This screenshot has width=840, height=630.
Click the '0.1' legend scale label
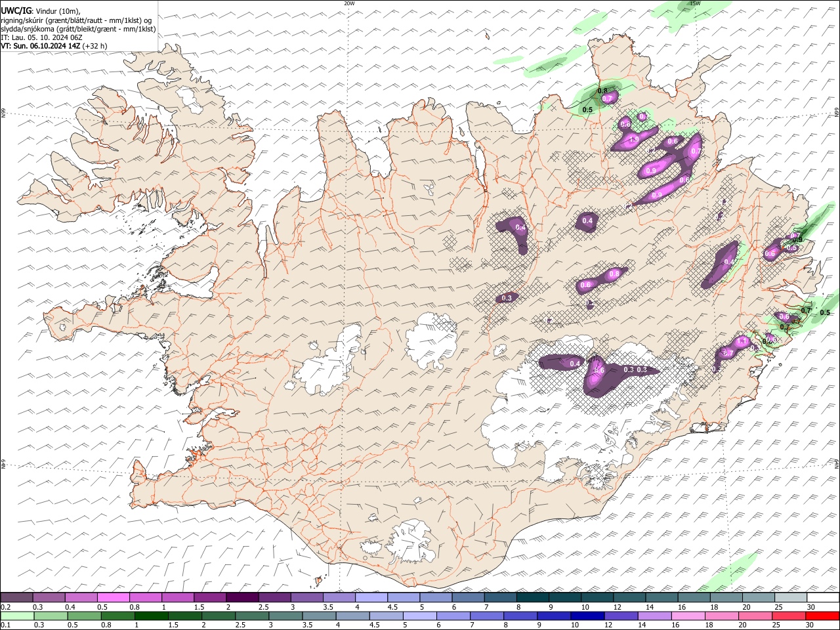click(x=5, y=625)
